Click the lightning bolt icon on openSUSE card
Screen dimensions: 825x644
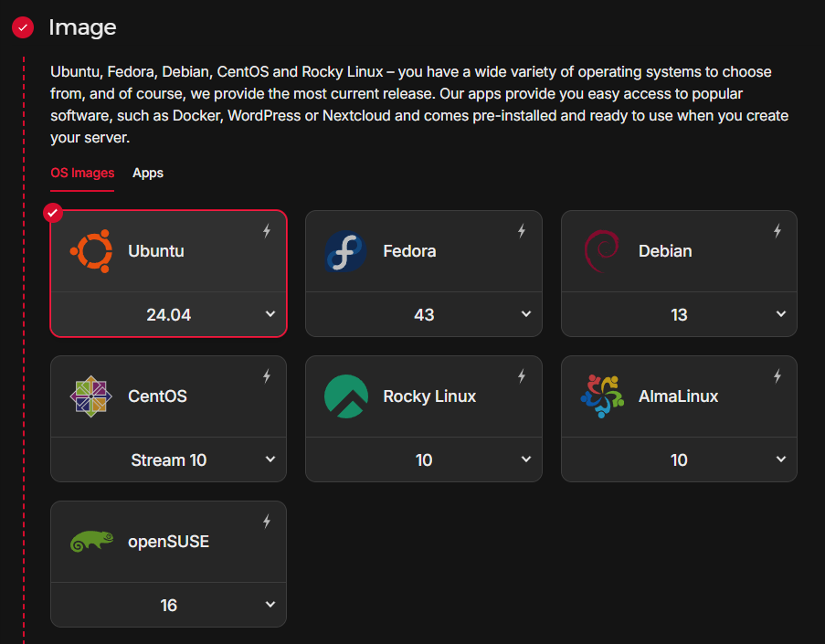[x=267, y=522]
